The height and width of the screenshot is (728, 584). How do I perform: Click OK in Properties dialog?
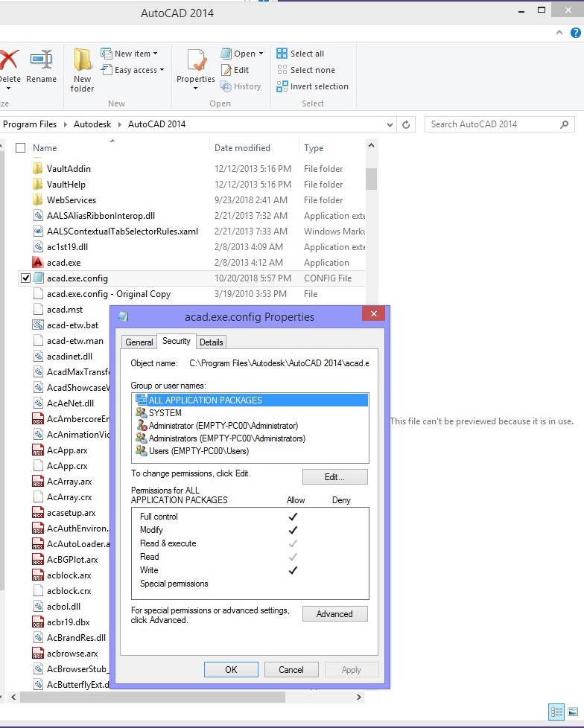[231, 669]
